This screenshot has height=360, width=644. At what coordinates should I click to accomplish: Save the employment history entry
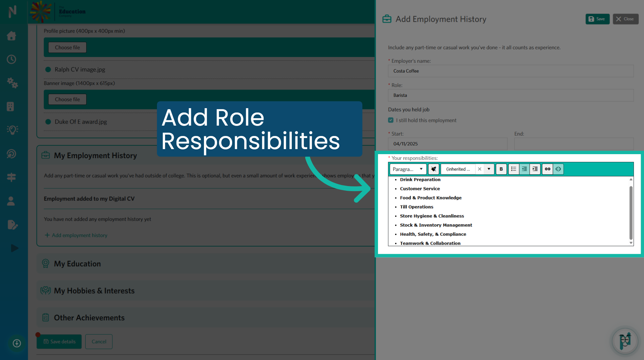597,19
